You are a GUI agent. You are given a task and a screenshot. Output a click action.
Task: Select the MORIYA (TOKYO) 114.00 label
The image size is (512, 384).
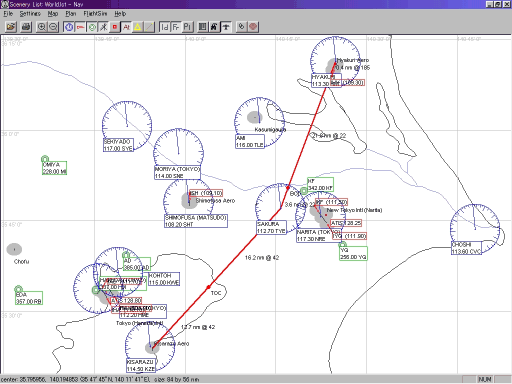point(177,173)
